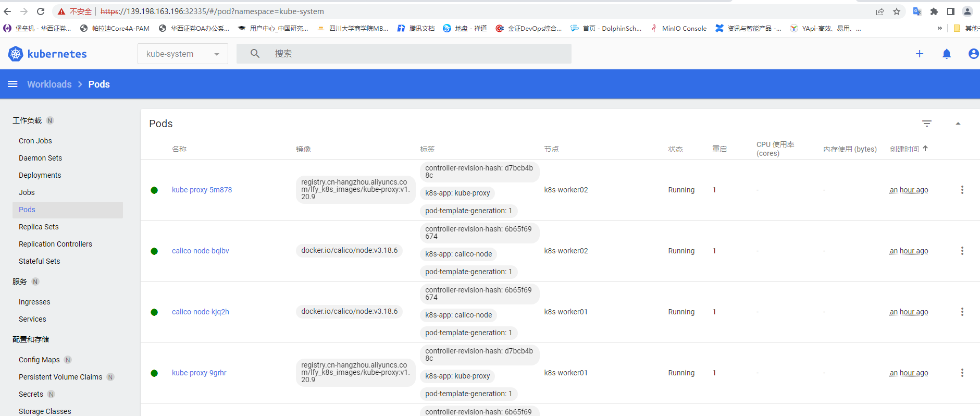Open the notifications bell
Screen dimensions: 980x416
click(x=947, y=54)
